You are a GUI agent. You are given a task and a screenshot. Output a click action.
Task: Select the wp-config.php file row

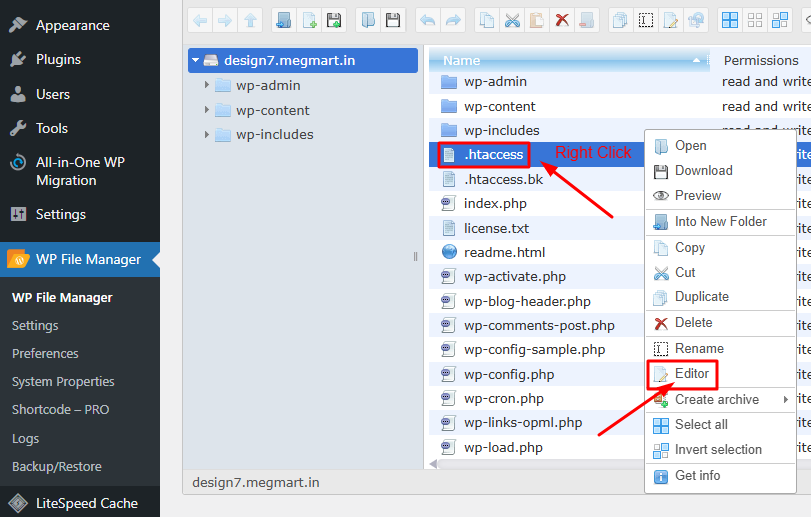[508, 375]
